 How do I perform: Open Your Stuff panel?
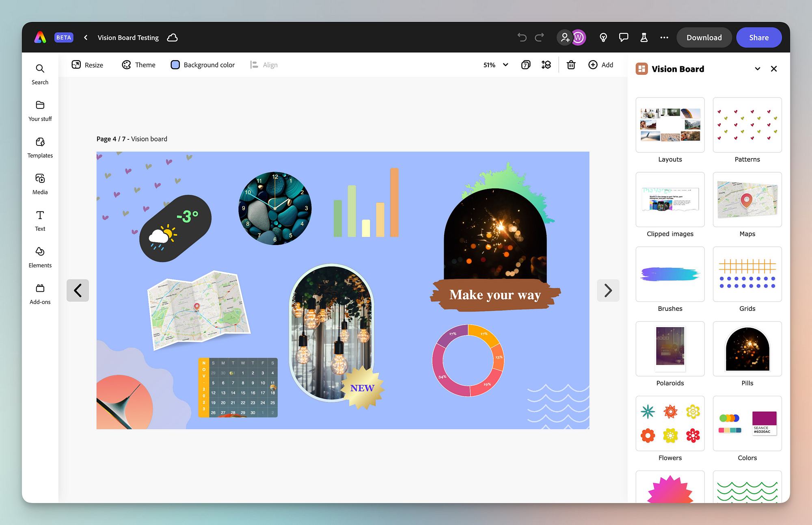(40, 110)
